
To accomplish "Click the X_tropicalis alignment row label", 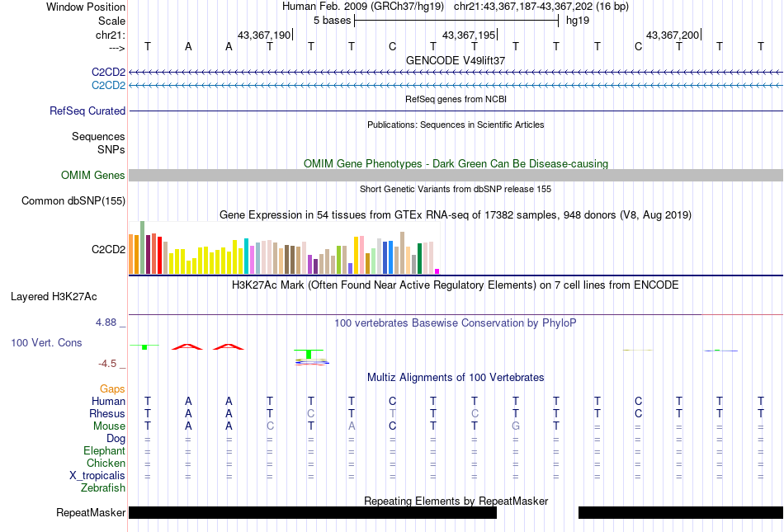I will pos(97,476).
